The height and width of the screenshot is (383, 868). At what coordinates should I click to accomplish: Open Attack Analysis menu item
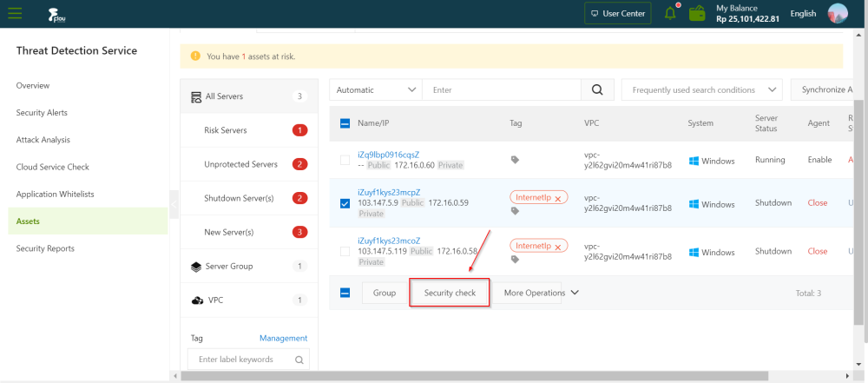click(43, 140)
